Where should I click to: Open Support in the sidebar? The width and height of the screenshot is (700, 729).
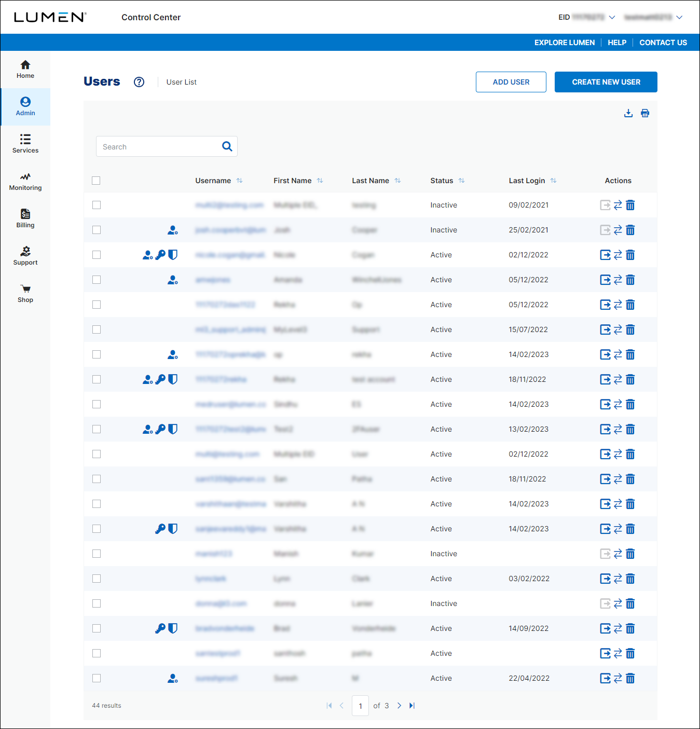[x=25, y=256]
